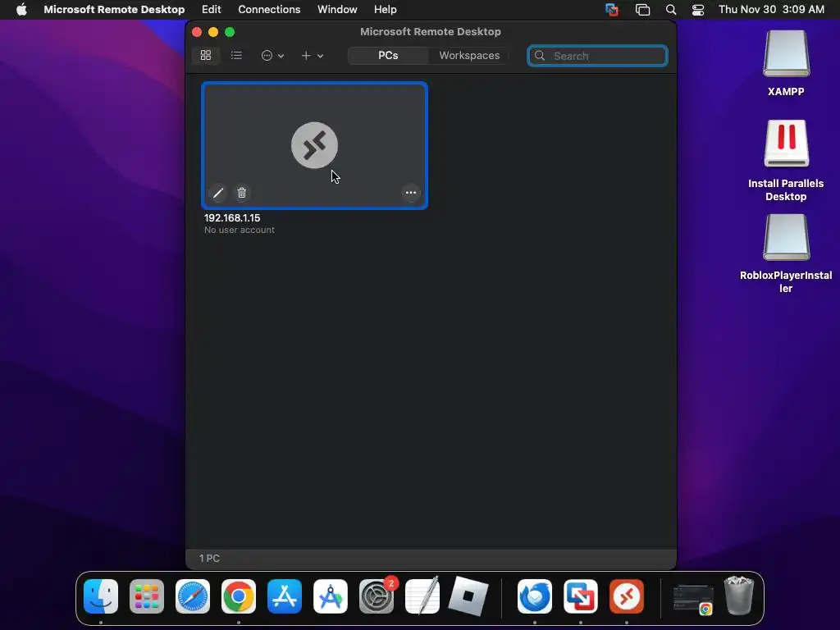
Task: Open Finder from the Dock
Action: (x=101, y=596)
